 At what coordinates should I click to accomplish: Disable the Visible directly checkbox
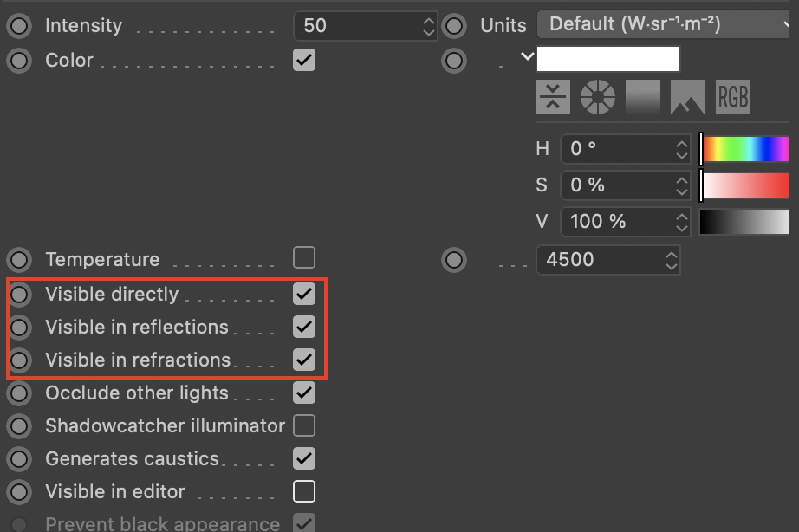coord(304,294)
